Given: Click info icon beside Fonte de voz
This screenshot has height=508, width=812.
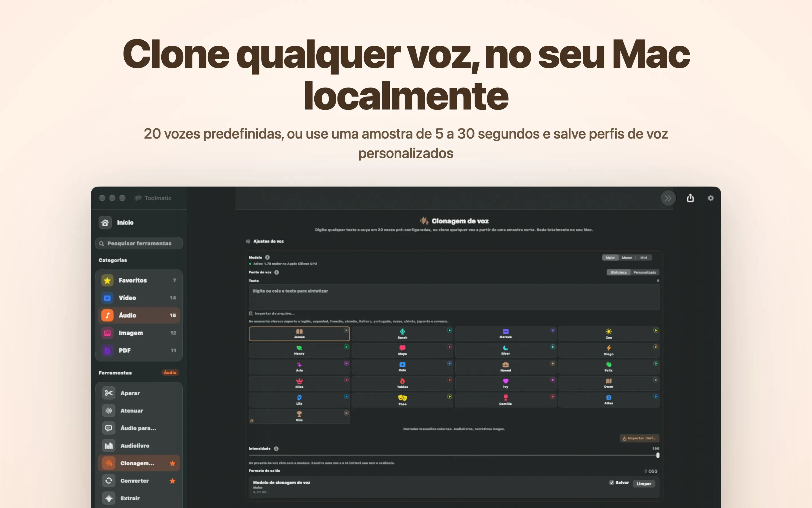Looking at the screenshot, I should (277, 272).
